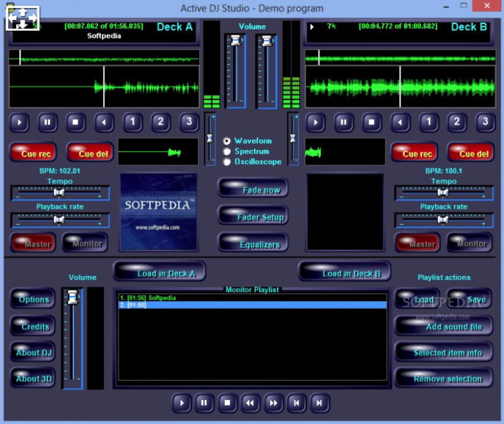Play Deck A track
Screen dimensions: 504x424
coord(19,122)
